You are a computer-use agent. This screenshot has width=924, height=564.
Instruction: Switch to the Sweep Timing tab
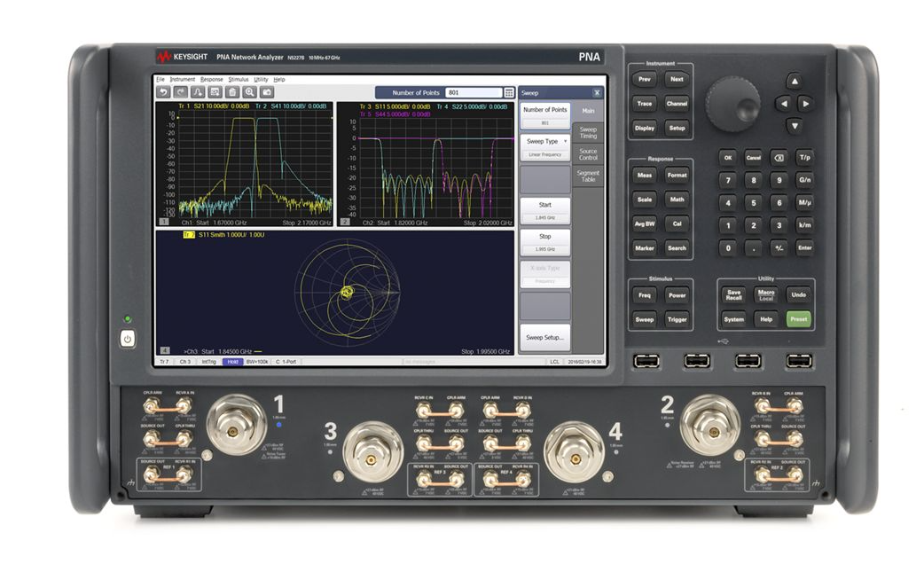coord(588,133)
